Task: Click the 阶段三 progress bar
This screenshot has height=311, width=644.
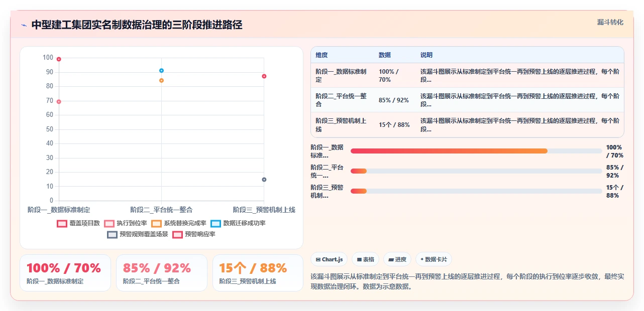Action: [476, 191]
